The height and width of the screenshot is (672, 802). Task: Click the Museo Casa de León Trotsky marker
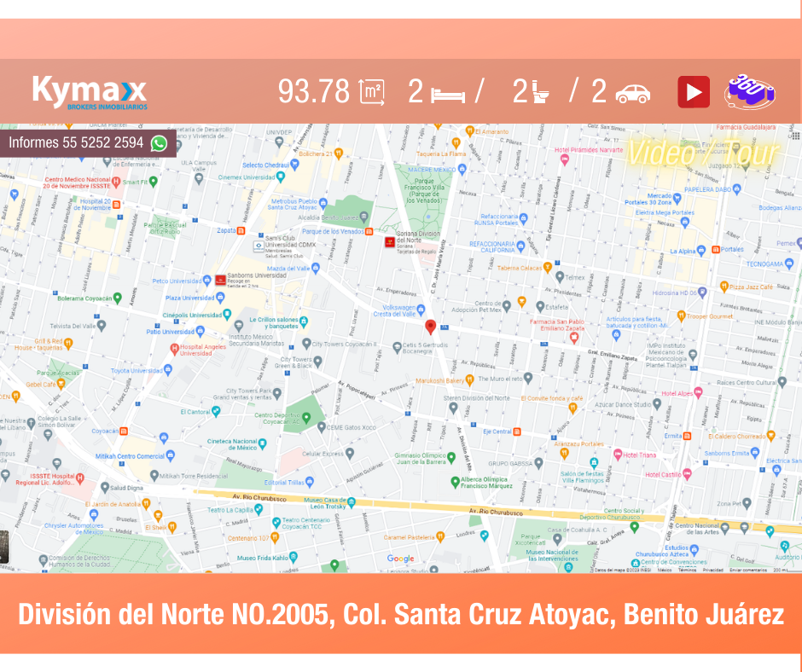352,502
